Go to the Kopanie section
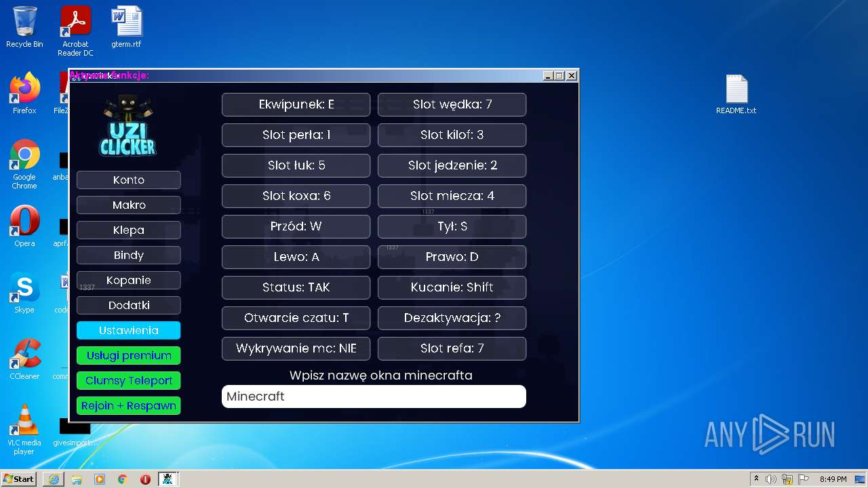868x488 pixels. 129,280
